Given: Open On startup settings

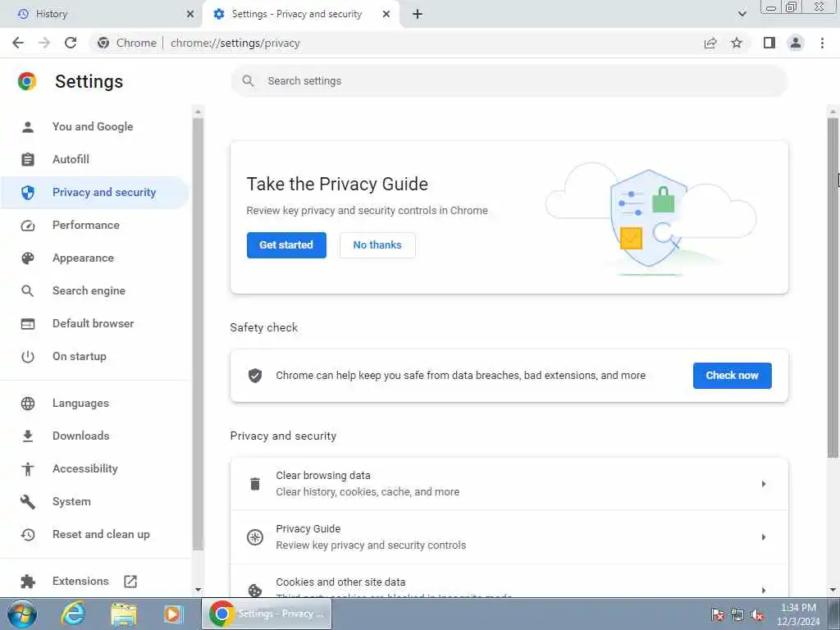Looking at the screenshot, I should click(80, 356).
